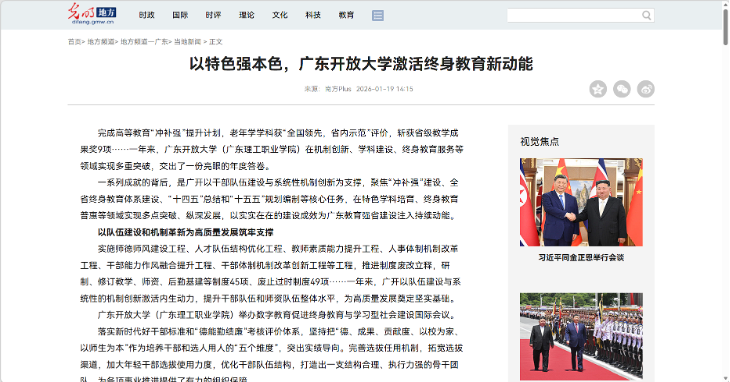Open the Guangming 地方 site logo
Viewport: 730px width, 382px height.
tap(91, 14)
